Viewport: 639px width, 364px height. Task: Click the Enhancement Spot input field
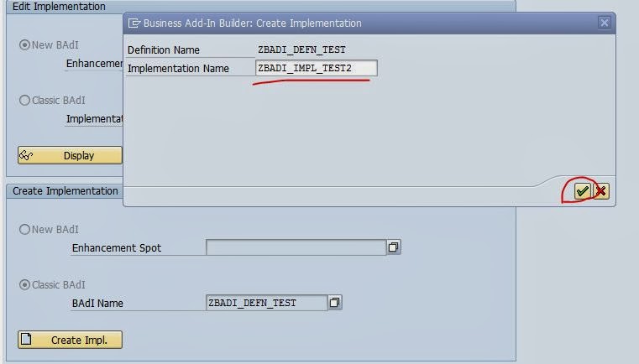click(x=296, y=247)
